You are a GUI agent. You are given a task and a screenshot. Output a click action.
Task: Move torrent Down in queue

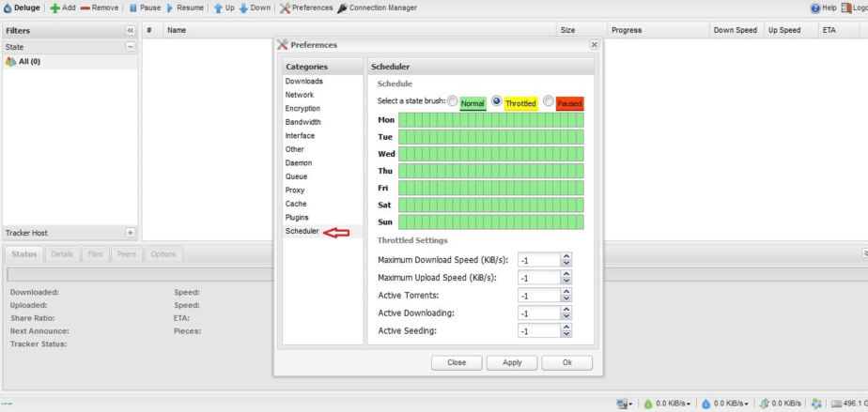coord(244,8)
